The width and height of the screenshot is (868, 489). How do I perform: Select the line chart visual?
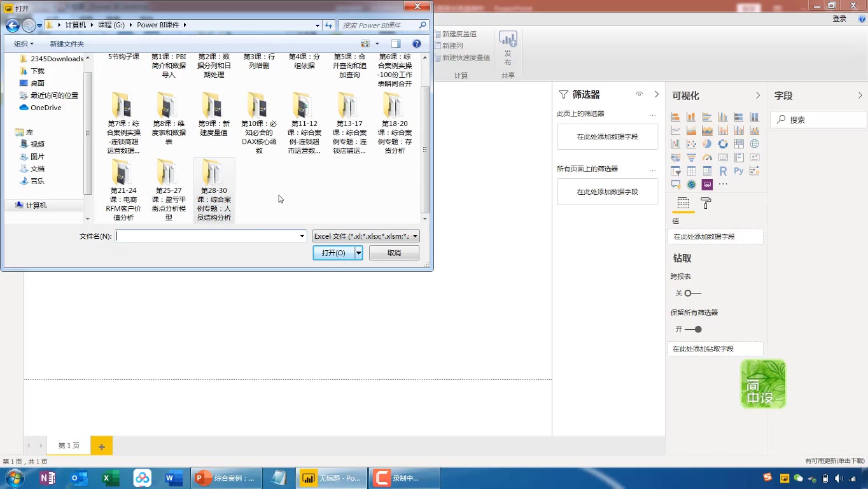coord(675,130)
